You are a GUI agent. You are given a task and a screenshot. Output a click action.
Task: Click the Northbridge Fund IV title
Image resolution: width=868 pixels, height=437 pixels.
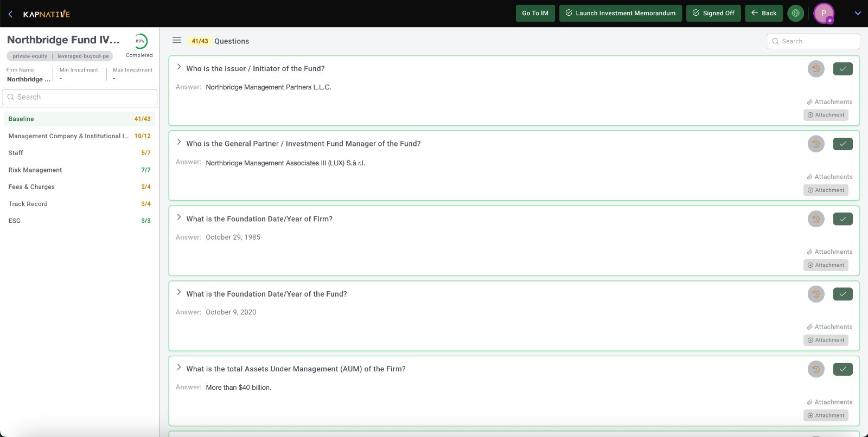(63, 40)
